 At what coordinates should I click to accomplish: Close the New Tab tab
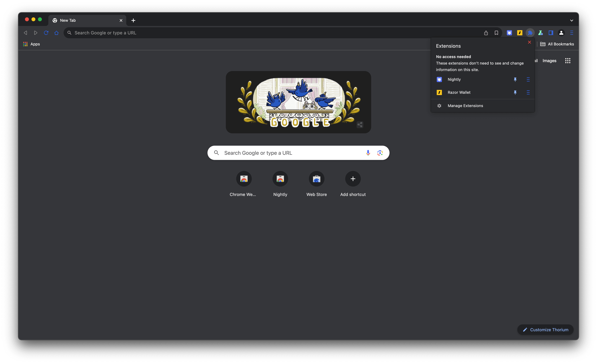121,20
